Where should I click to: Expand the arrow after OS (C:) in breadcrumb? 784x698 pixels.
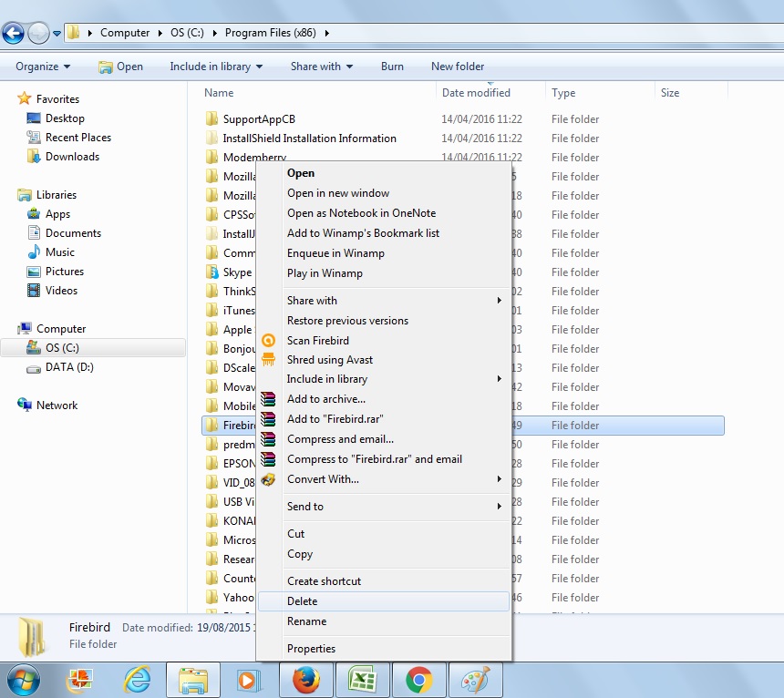click(214, 33)
